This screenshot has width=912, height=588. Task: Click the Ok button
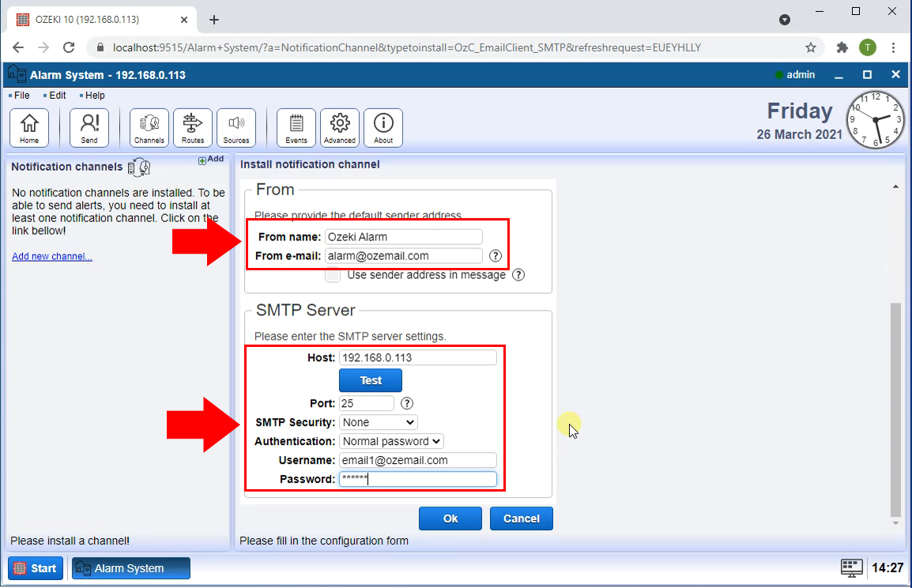pyautogui.click(x=450, y=518)
